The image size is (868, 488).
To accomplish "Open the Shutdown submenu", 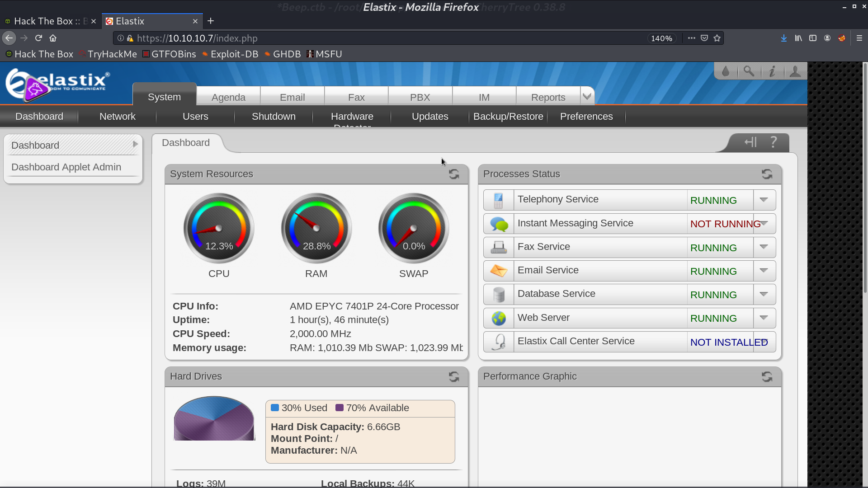I will [274, 117].
